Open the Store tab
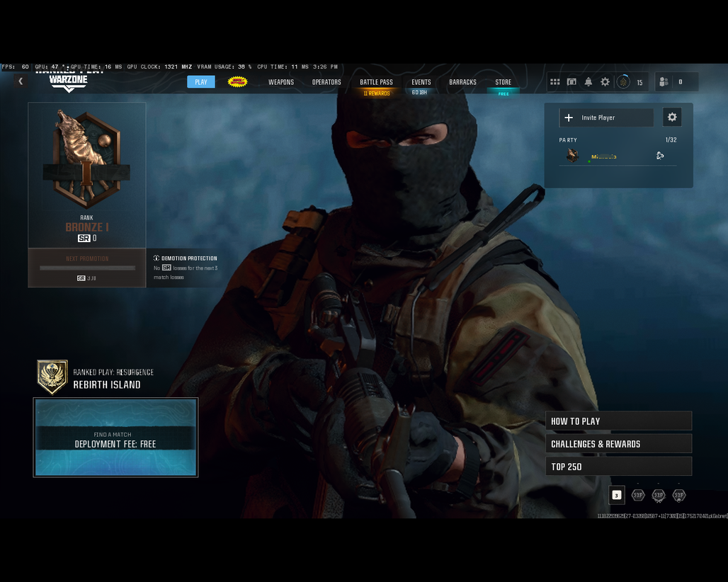The height and width of the screenshot is (582, 728). click(503, 82)
